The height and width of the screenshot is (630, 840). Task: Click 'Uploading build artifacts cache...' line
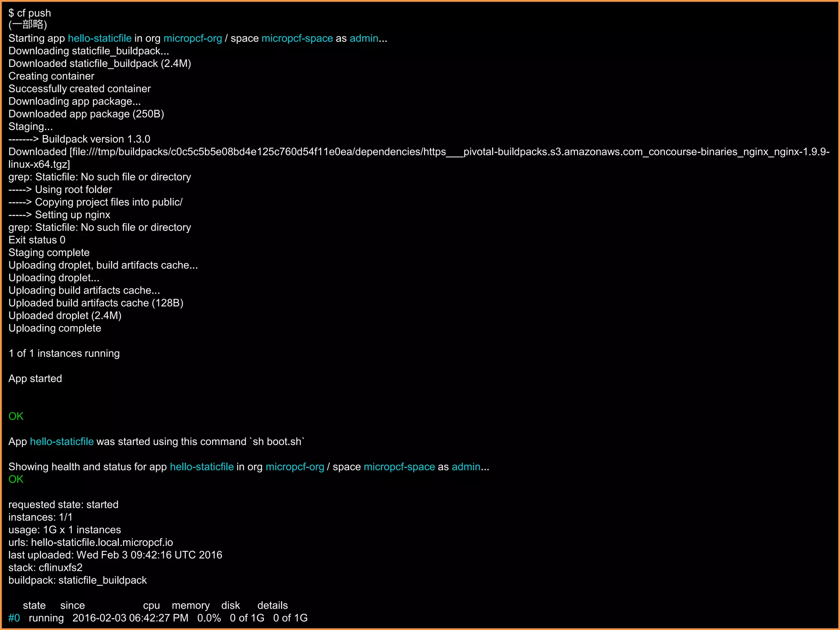pos(84,290)
